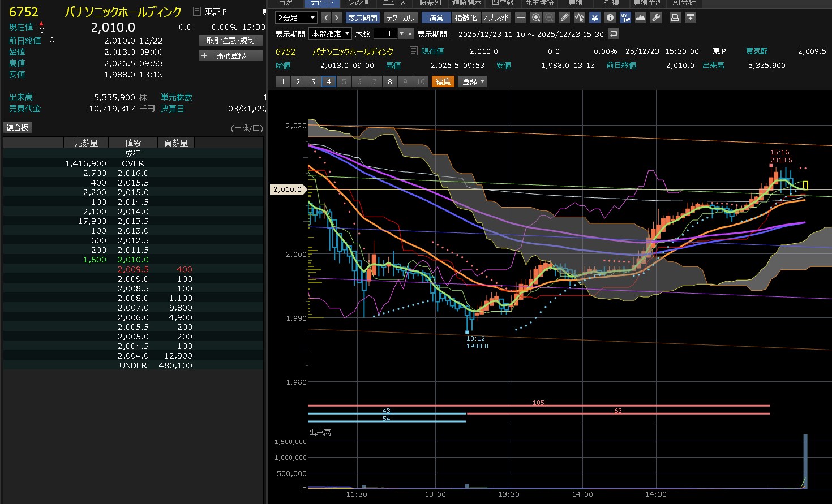This screenshot has width=832, height=504.
Task: Click the printer icon to print chart
Action: tap(675, 18)
